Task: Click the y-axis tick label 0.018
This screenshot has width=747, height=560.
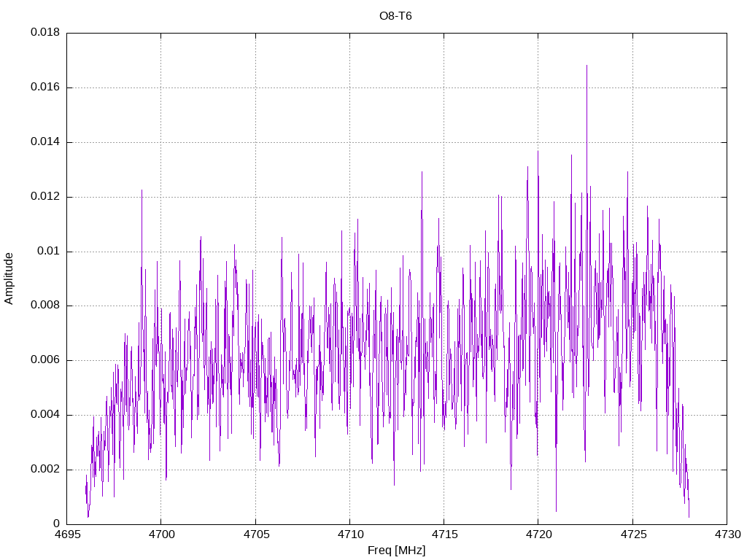Action: (45, 32)
